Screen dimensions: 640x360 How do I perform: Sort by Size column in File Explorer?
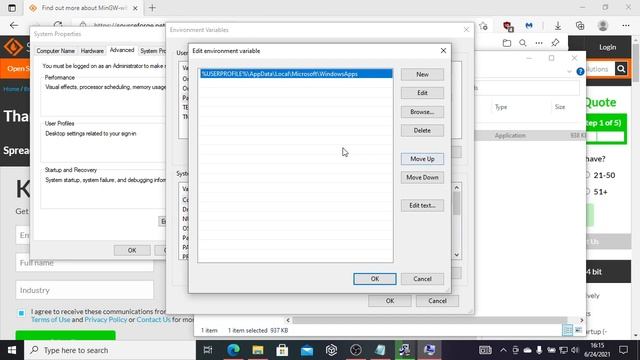tap(560, 107)
